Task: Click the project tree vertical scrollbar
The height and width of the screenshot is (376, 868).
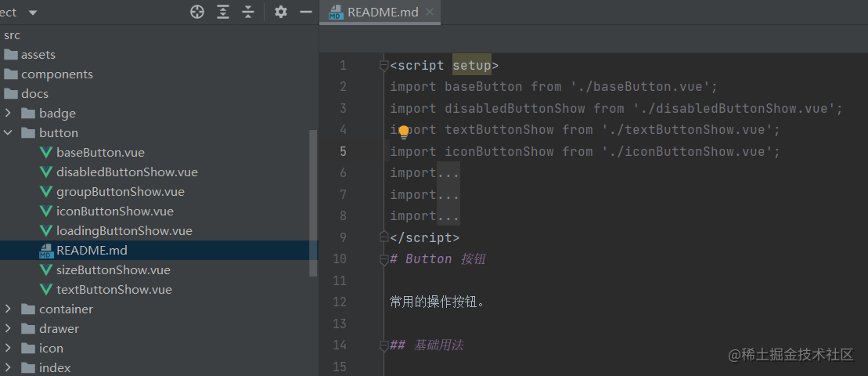Action: coord(313,203)
